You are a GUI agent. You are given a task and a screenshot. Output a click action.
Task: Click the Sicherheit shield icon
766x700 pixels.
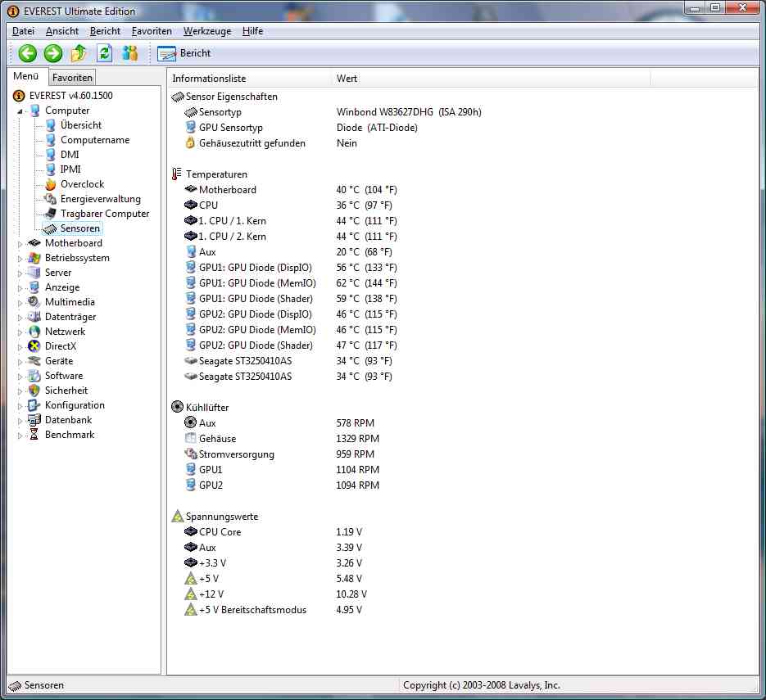coord(34,391)
